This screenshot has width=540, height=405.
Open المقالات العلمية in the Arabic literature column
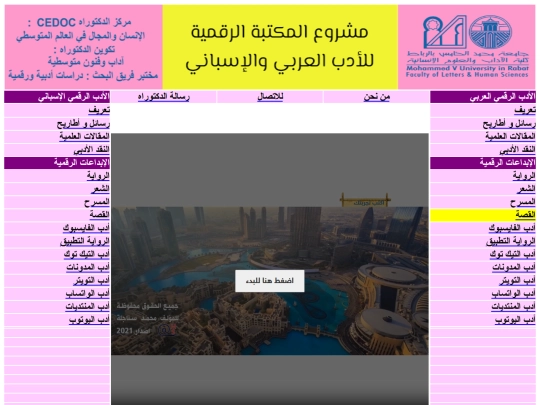pos(510,136)
